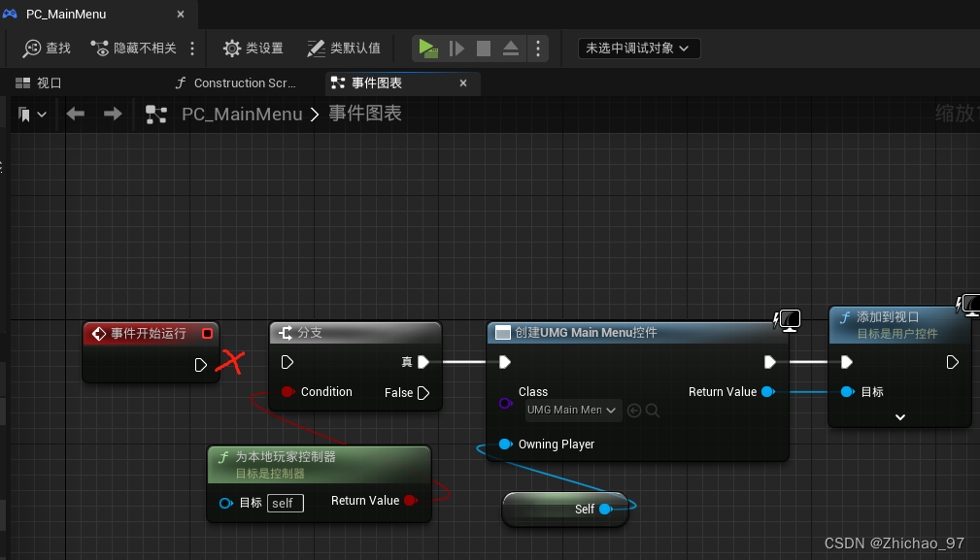Open debug object dropdown 未选中调试对象
This screenshot has height=560, width=980.
[x=639, y=49]
